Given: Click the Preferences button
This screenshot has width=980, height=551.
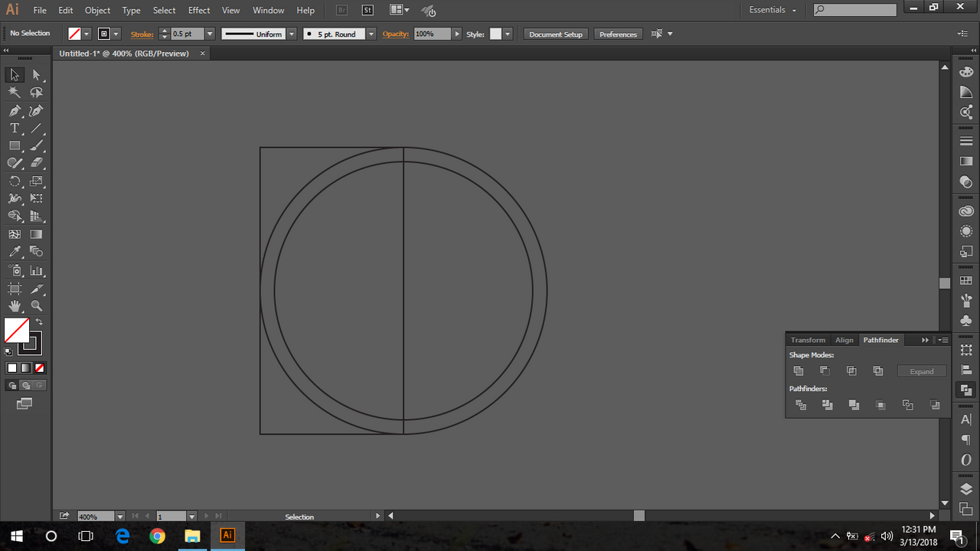Looking at the screenshot, I should click(618, 34).
